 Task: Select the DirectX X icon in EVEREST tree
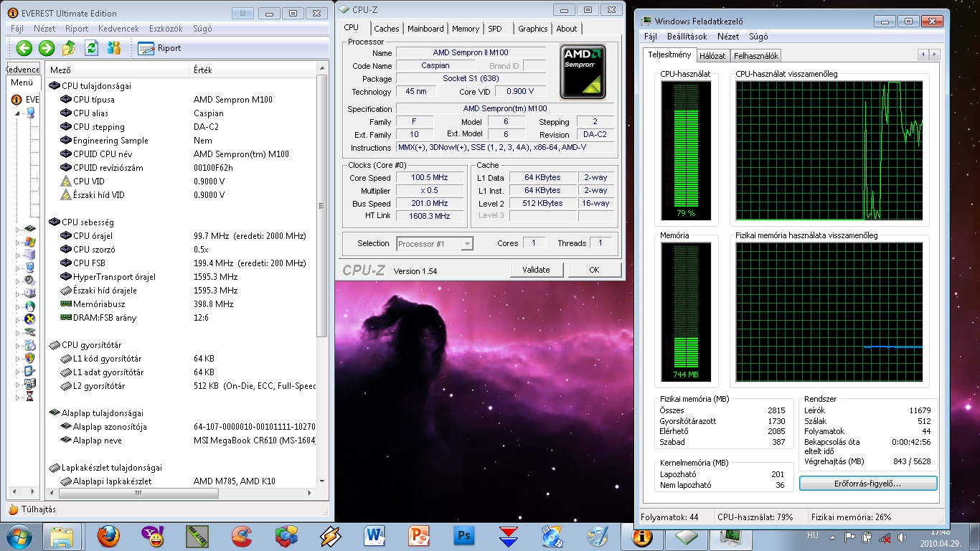pyautogui.click(x=29, y=319)
